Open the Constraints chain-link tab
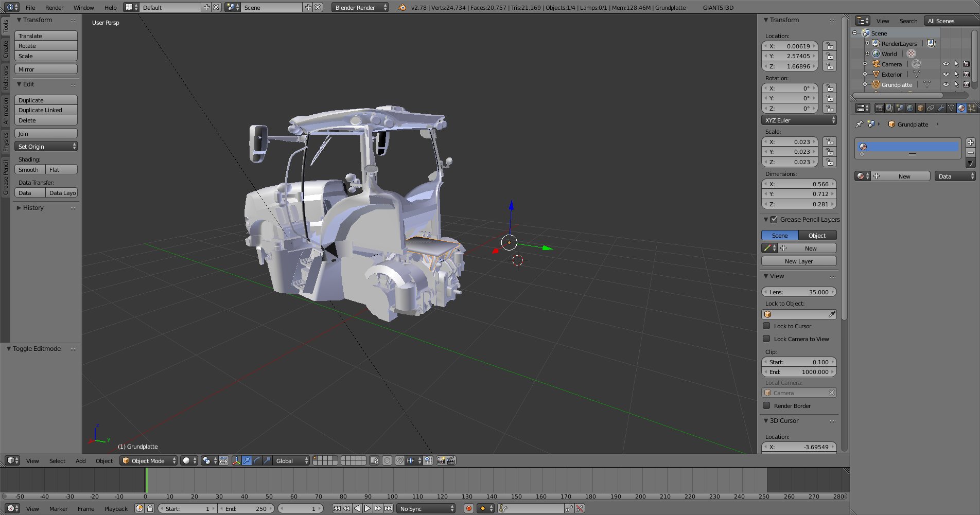The height and width of the screenshot is (515, 980). (931, 108)
